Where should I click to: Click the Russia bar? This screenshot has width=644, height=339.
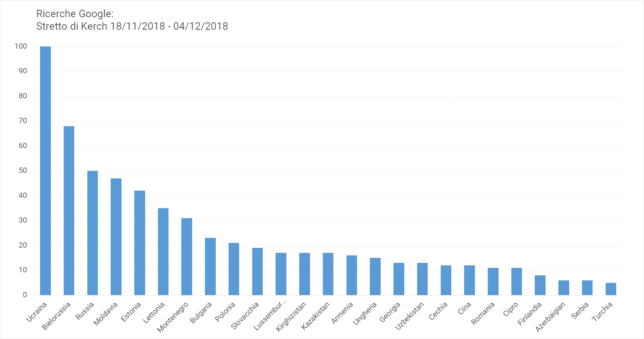tap(93, 233)
